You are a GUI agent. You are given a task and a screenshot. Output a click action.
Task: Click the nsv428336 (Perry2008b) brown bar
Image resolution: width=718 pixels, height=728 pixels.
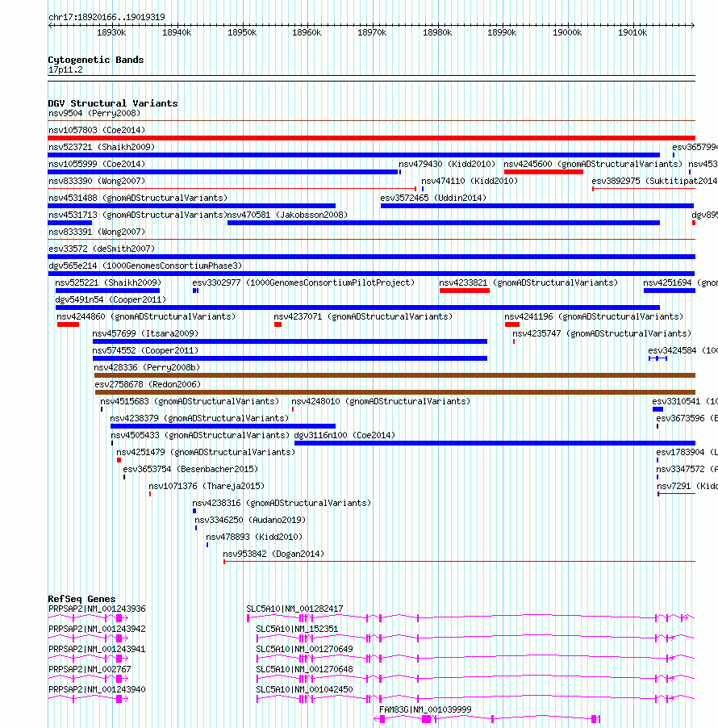click(x=394, y=375)
